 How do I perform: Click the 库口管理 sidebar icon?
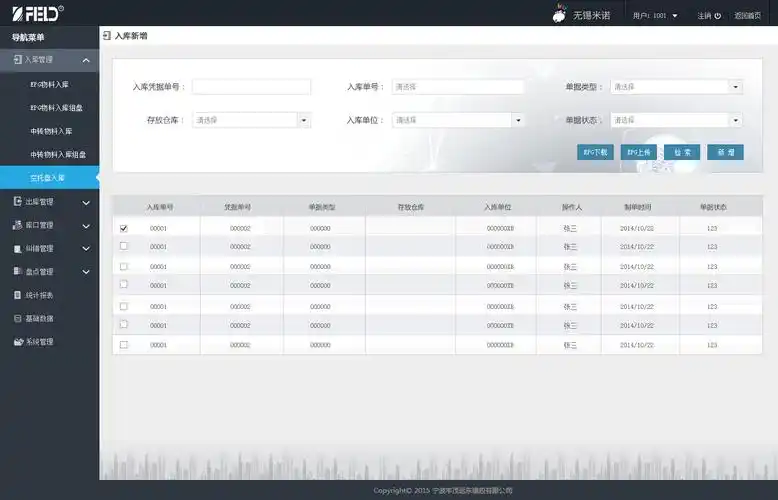click(17, 225)
